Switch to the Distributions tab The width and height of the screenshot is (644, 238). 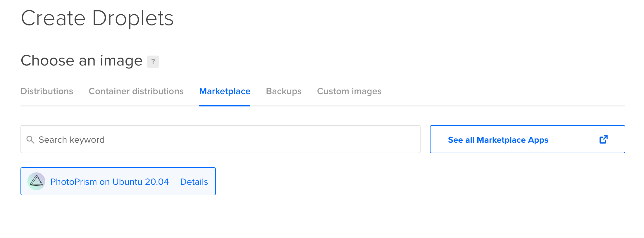click(47, 91)
